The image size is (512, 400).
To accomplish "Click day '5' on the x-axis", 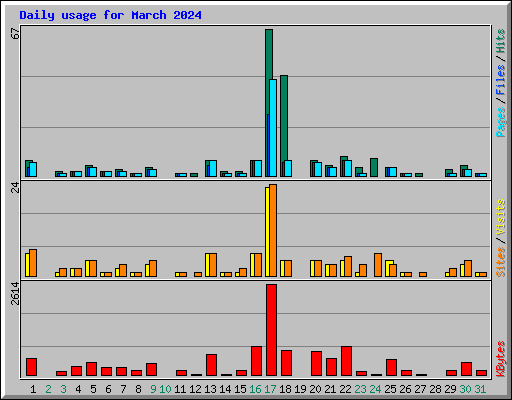I will [93, 389].
